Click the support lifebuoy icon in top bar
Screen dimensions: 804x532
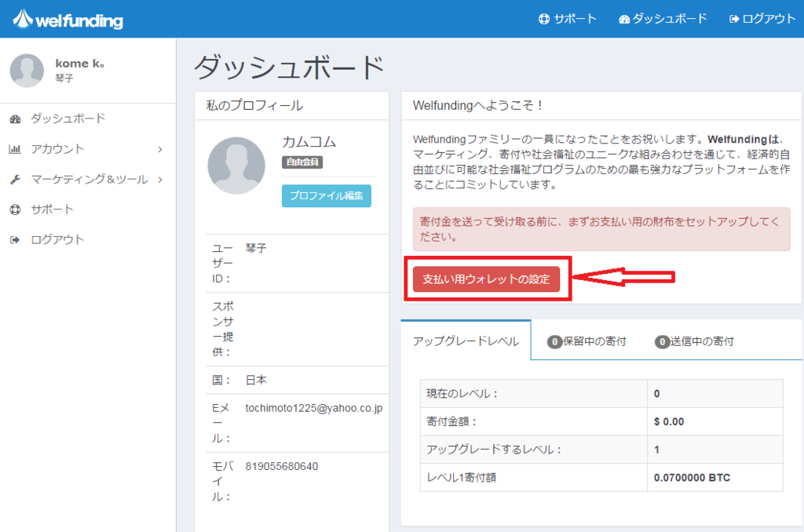[x=544, y=19]
